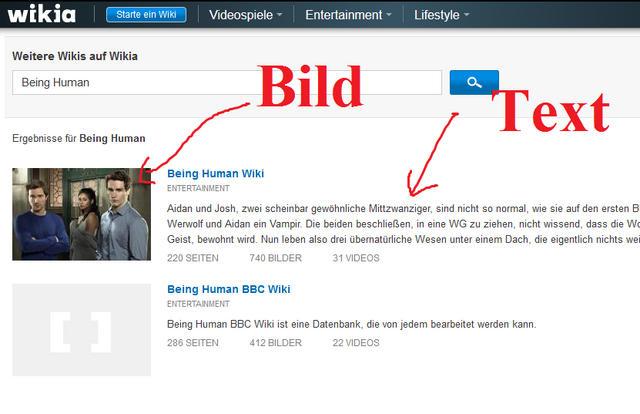Click '412 BILDER' under Being Human BBC Wiki
This screenshot has height=414, width=640.
(x=276, y=343)
